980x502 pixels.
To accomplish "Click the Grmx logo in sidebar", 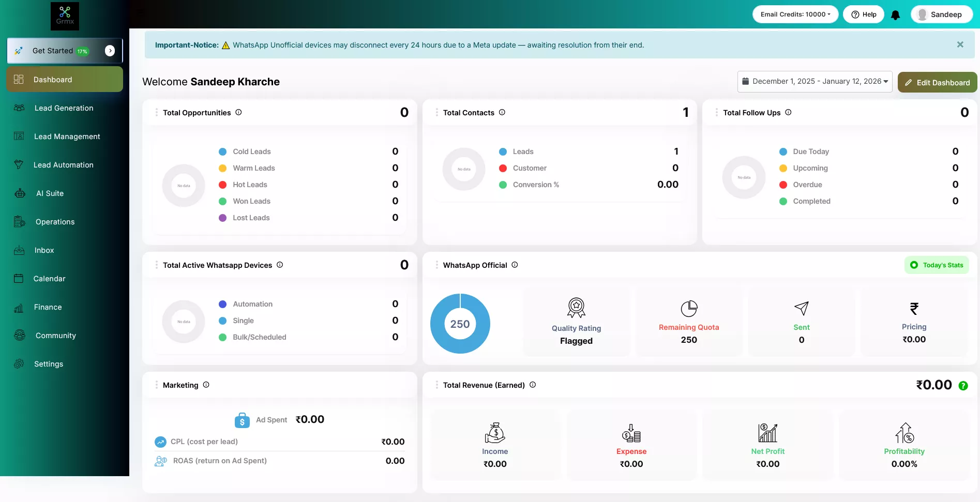I will pos(65,16).
